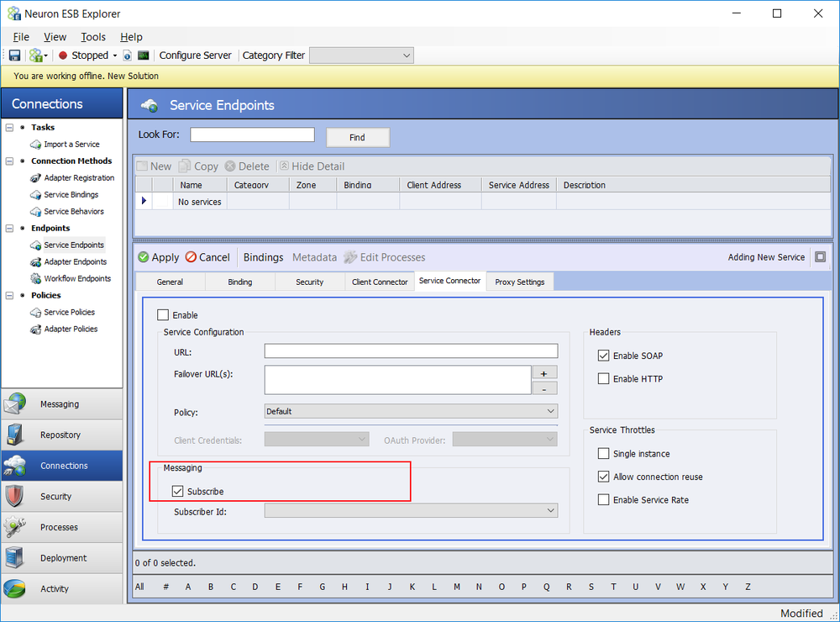Collapse the Endpoints tree group
Viewport: 840px width, 622px height.
(9, 229)
